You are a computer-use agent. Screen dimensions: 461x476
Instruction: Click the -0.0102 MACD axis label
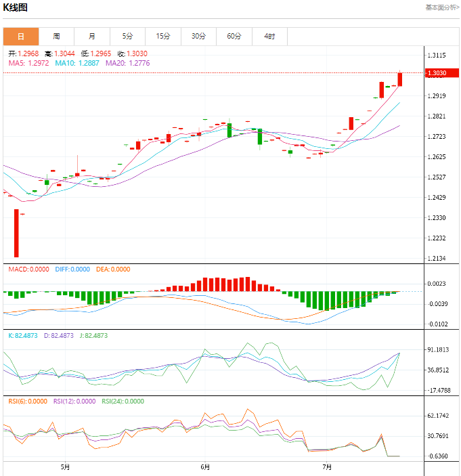437,324
